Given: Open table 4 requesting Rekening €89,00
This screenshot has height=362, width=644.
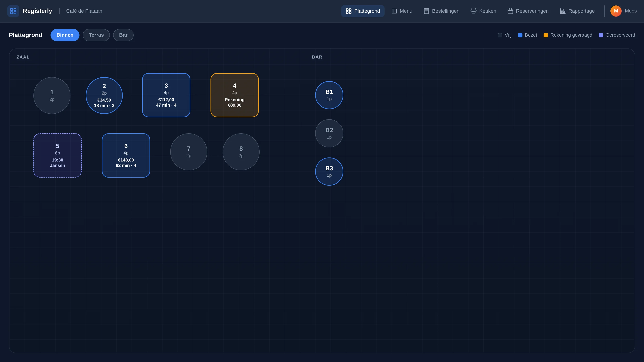Looking at the screenshot, I should (x=234, y=95).
